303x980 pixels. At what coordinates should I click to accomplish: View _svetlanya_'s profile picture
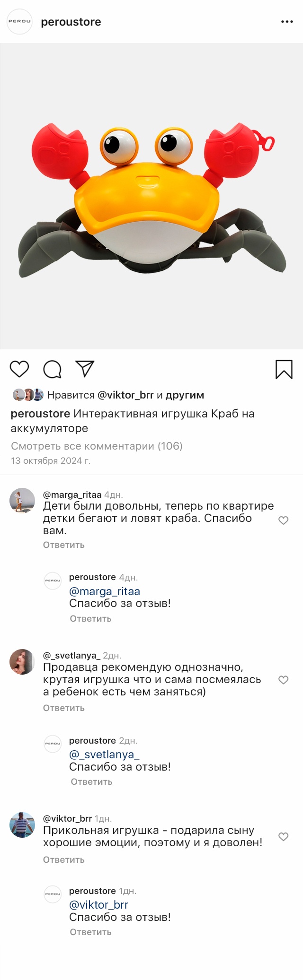[x=22, y=662]
